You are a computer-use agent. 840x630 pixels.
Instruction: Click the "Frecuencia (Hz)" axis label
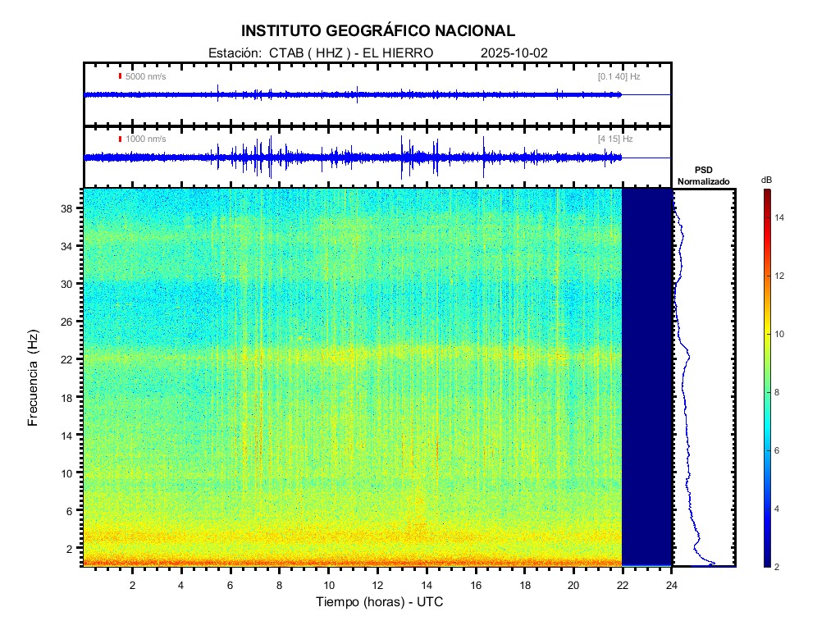pos(34,377)
